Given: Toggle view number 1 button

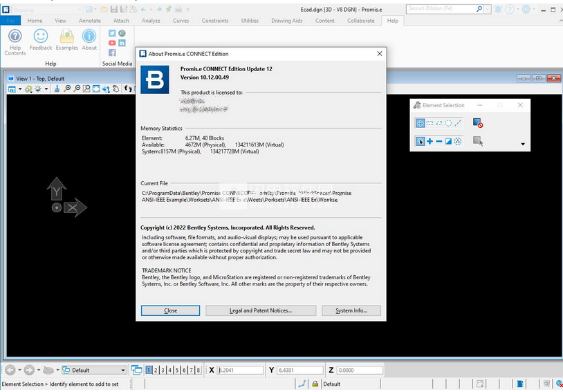Looking at the screenshot, I should pos(149,370).
